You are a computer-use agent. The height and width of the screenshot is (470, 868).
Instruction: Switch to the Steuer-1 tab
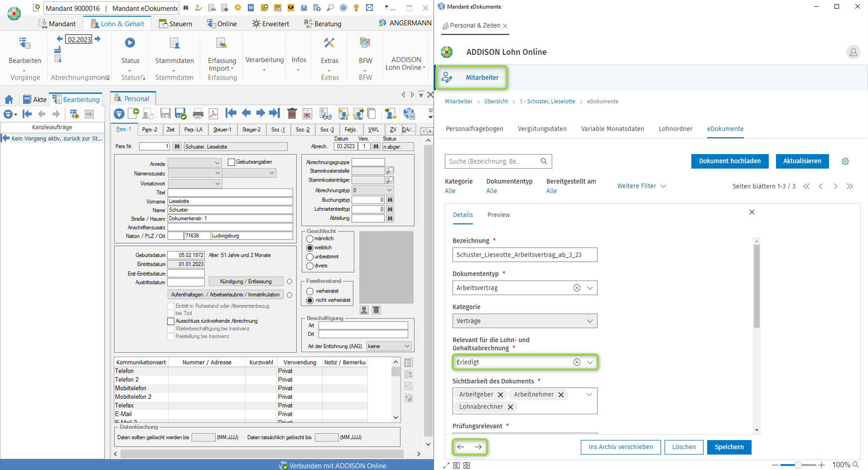pos(222,130)
